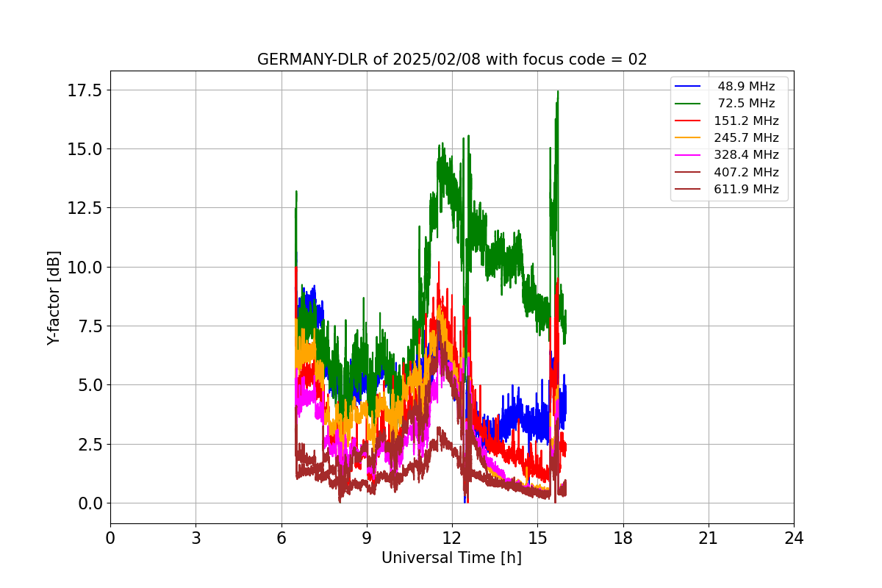Select the 245.7 MHz legend label

(x=746, y=137)
